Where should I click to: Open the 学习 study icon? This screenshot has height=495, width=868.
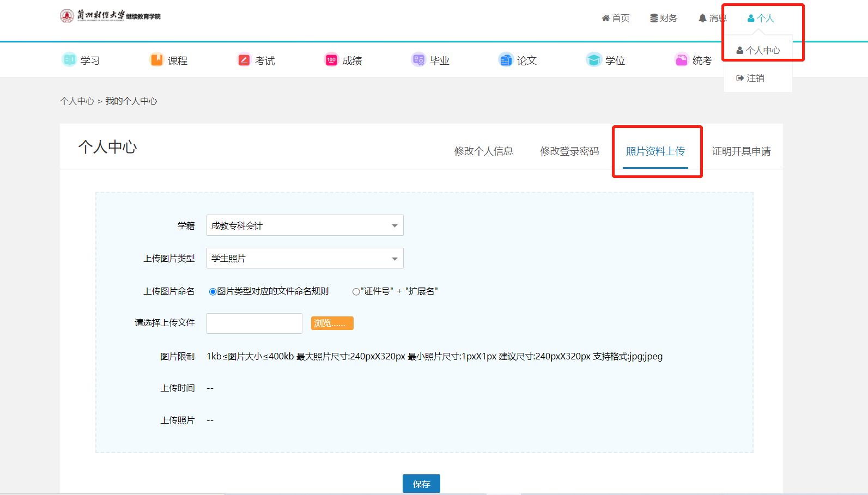[69, 59]
